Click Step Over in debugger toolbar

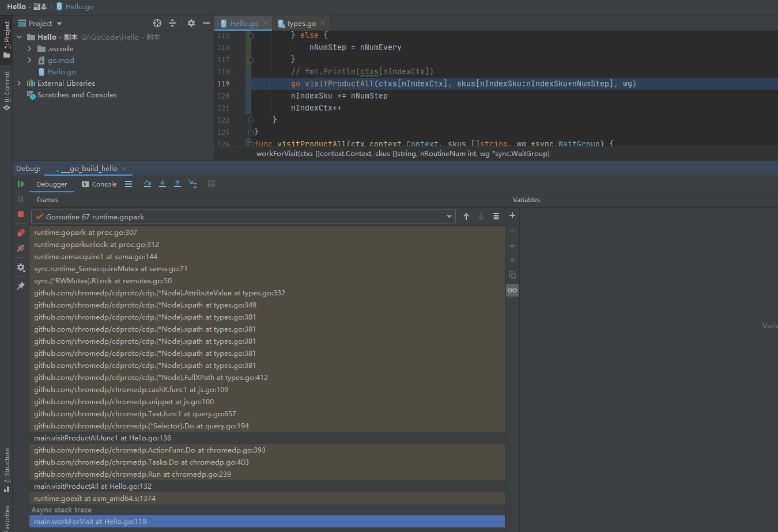pyautogui.click(x=148, y=184)
